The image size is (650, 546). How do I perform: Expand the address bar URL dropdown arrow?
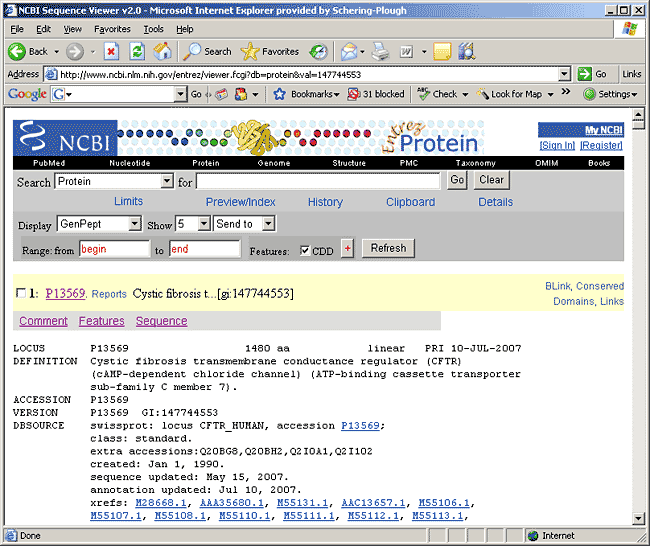point(564,74)
